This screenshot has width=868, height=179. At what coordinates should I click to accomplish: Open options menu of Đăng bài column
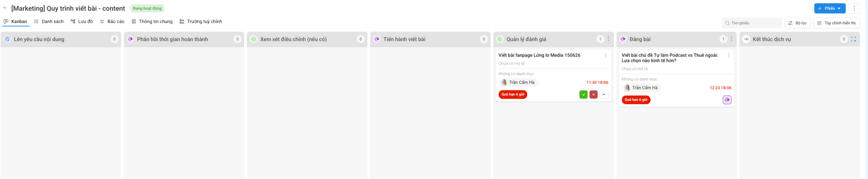pyautogui.click(x=731, y=39)
